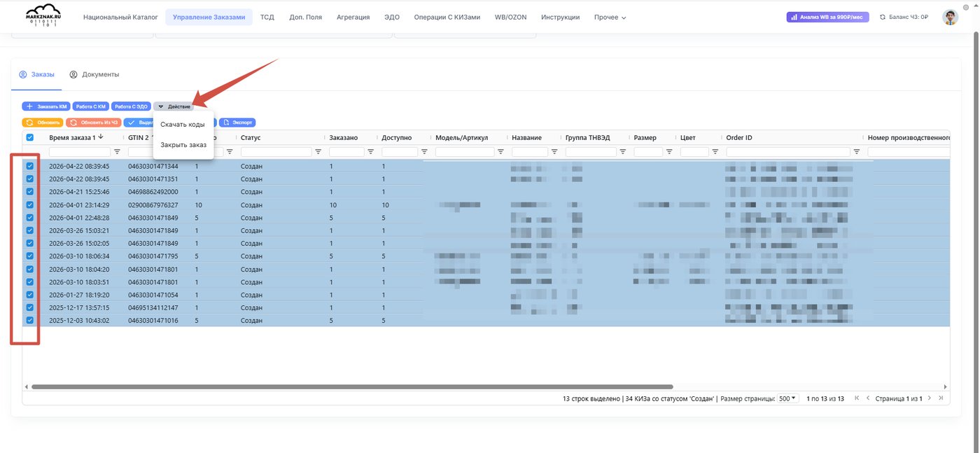Viewport: 980px width, 453px height.
Task: Open the user avatar profile icon
Action: [950, 18]
